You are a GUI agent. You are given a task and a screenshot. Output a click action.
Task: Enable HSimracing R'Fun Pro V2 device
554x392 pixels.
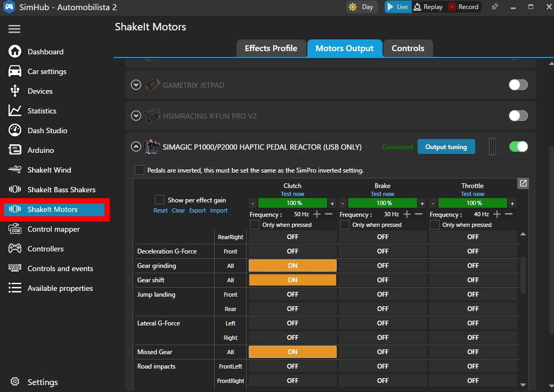(x=518, y=116)
